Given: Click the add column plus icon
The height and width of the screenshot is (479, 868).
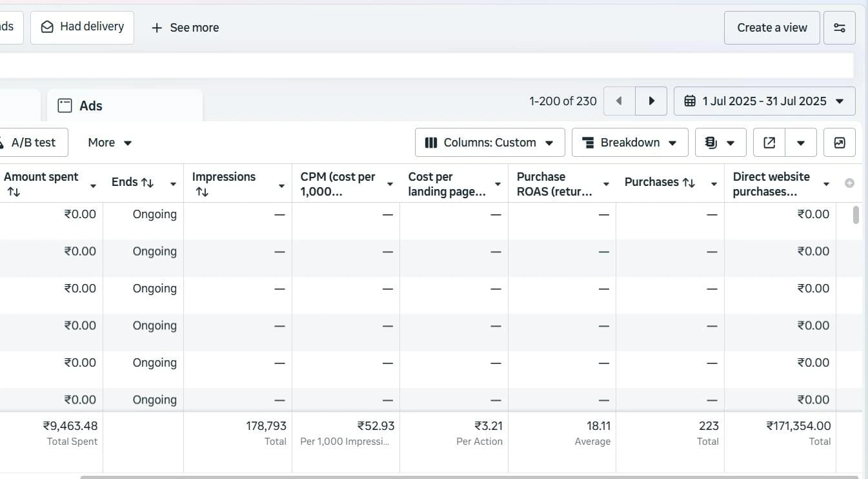Looking at the screenshot, I should point(849,183).
